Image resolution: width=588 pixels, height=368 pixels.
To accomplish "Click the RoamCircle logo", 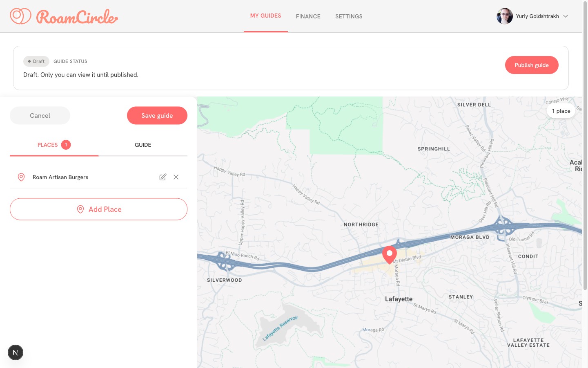I will point(64,16).
